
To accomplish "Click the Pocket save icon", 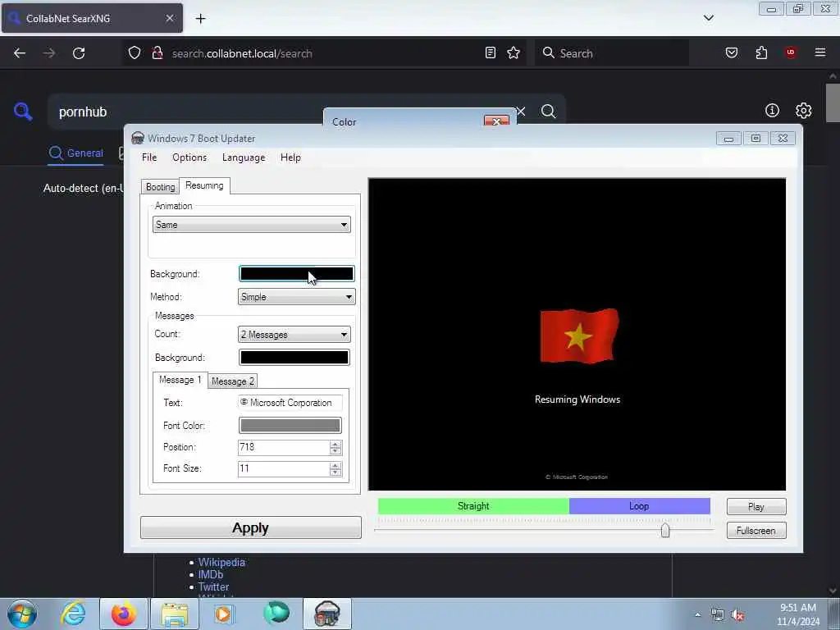I will [x=732, y=52].
